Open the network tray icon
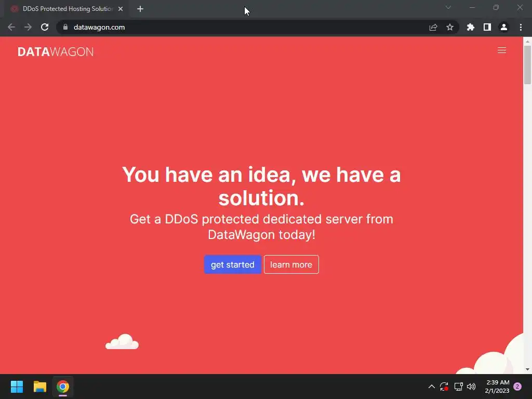 click(458, 387)
